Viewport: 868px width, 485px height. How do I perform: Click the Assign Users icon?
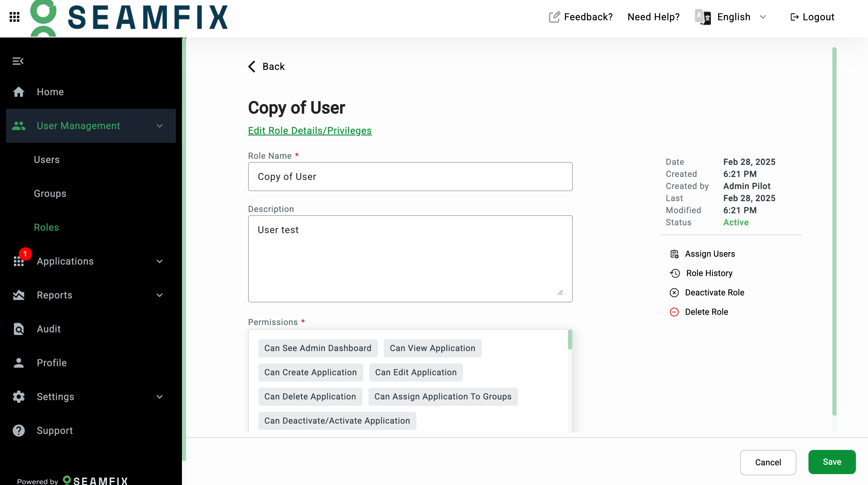(674, 254)
